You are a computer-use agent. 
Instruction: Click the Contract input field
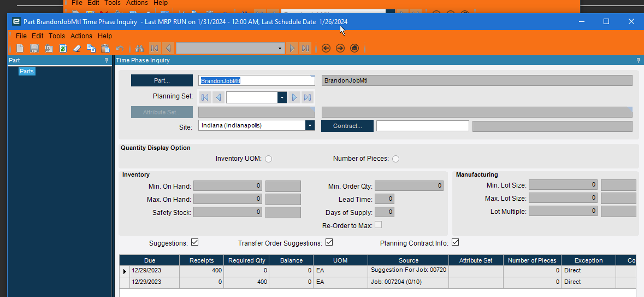(x=423, y=126)
